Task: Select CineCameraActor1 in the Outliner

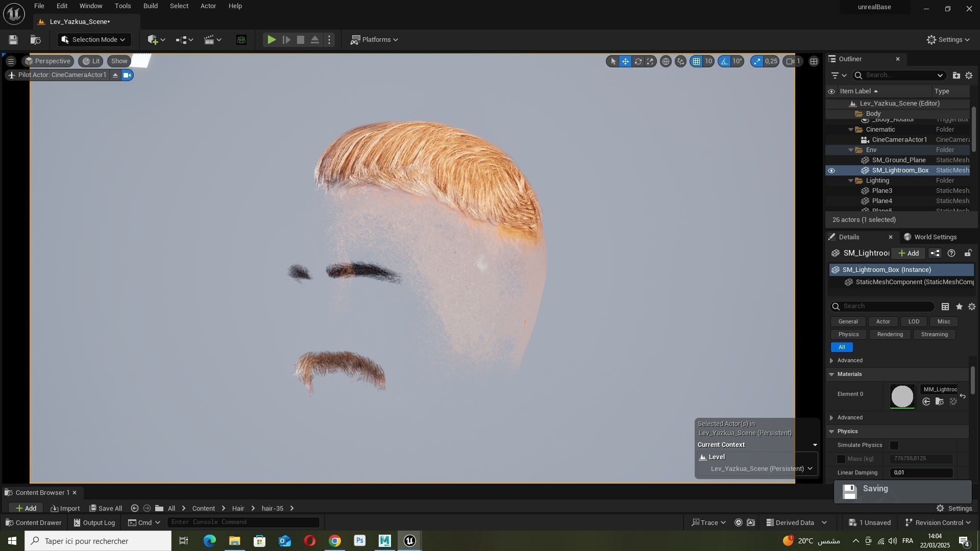Action: [x=899, y=140]
